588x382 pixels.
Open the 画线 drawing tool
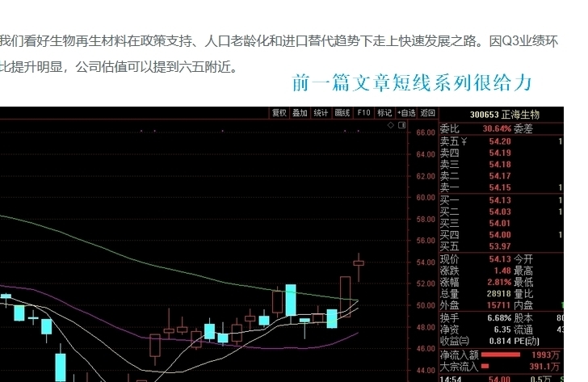[342, 113]
